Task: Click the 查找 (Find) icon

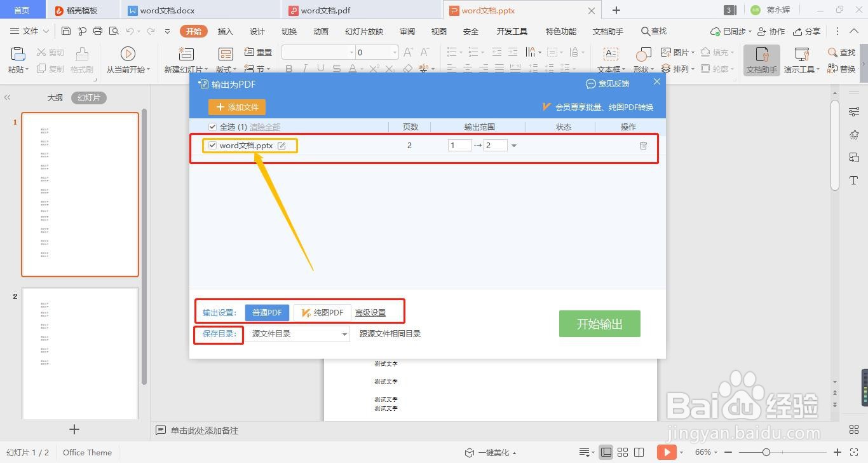Action: pos(843,53)
